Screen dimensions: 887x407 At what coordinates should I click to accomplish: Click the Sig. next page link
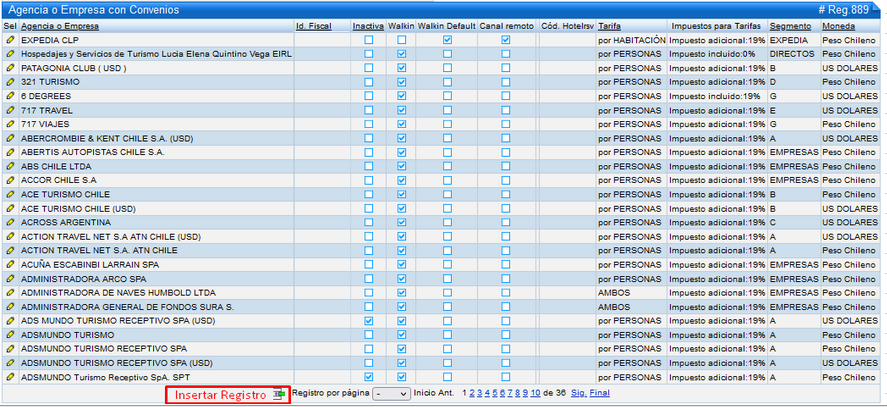(579, 393)
